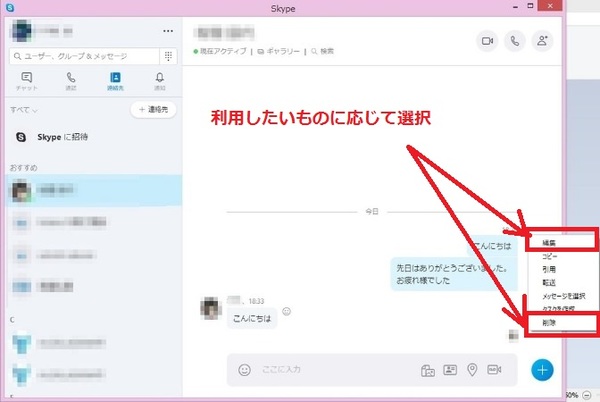This screenshot has width=600, height=402.
Task: Click the おすすめ section heading
Action: [x=24, y=168]
